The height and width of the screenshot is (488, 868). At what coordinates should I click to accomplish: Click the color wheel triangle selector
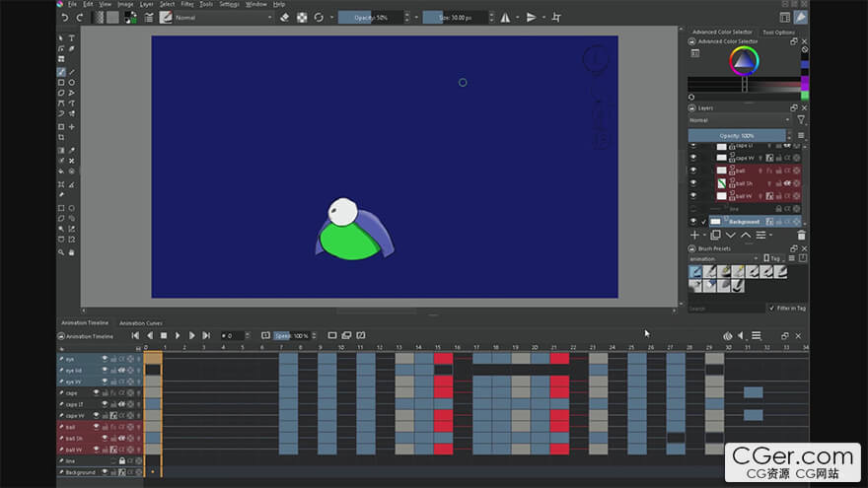click(x=744, y=59)
